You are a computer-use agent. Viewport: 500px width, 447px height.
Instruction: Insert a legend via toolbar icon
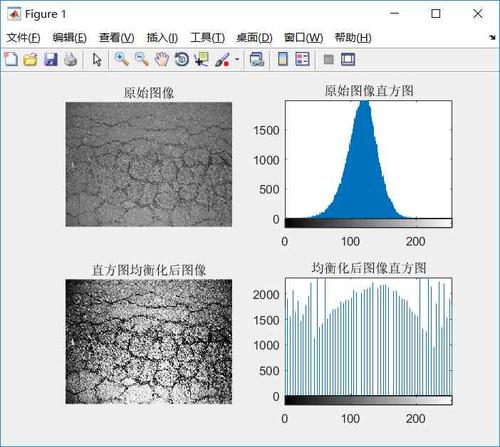click(303, 60)
